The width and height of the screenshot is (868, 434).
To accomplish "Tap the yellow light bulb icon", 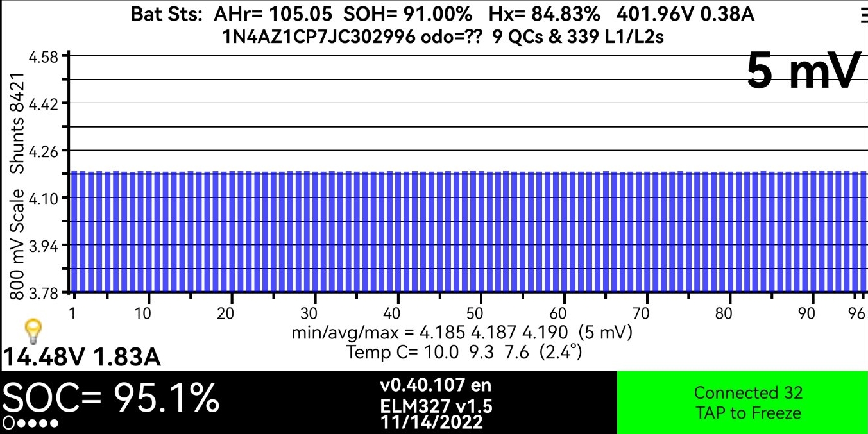I will tap(32, 331).
